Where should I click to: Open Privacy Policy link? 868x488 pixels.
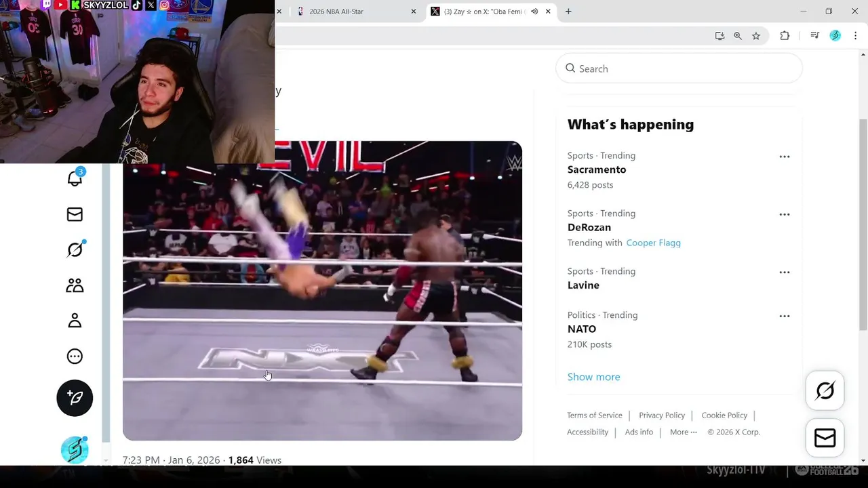point(662,415)
